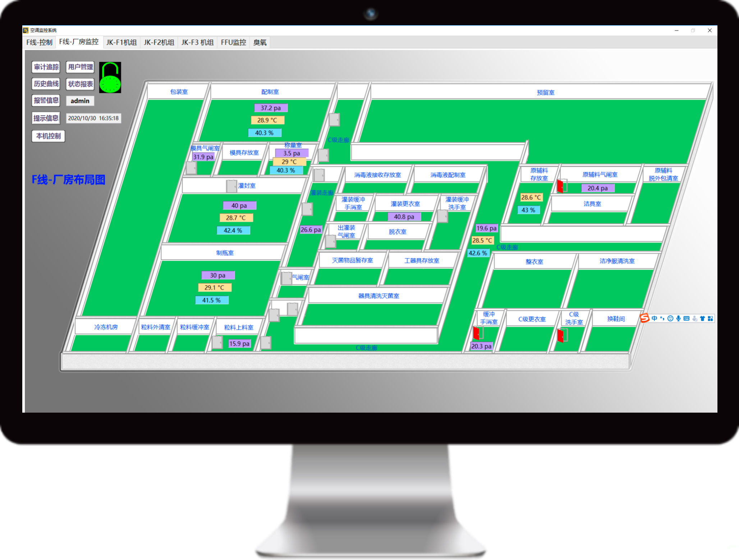Click the 报警信息 icon

[x=46, y=101]
